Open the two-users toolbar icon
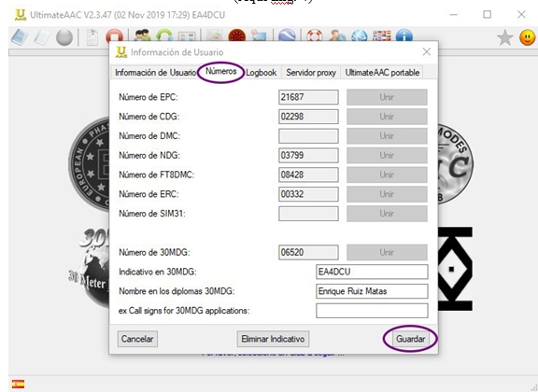Viewport: 538px width, 392px height. 142,35
